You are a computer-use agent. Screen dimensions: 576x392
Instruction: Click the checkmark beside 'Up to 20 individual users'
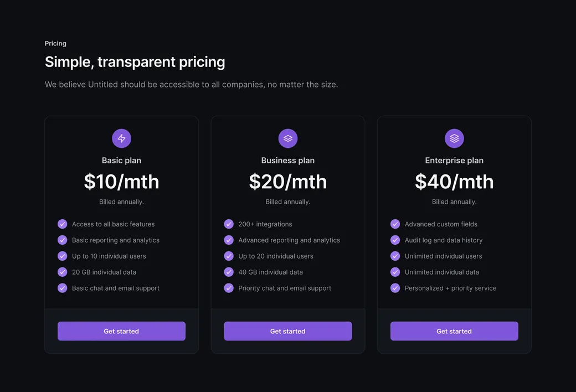[x=229, y=256]
